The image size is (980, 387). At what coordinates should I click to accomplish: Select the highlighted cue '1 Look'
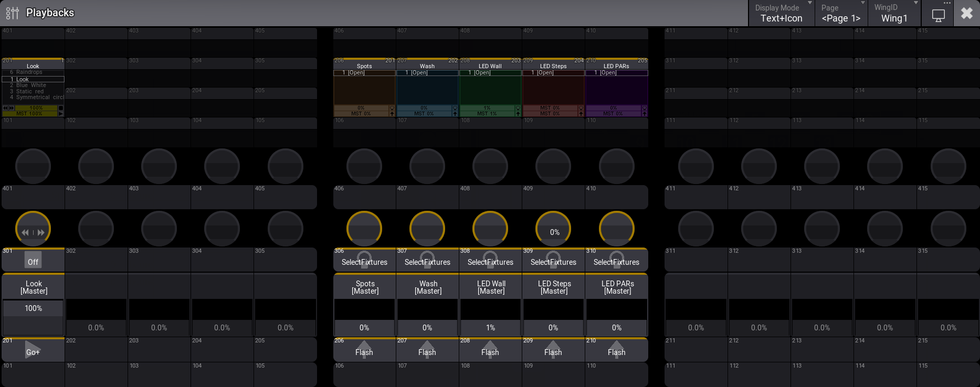(x=33, y=79)
